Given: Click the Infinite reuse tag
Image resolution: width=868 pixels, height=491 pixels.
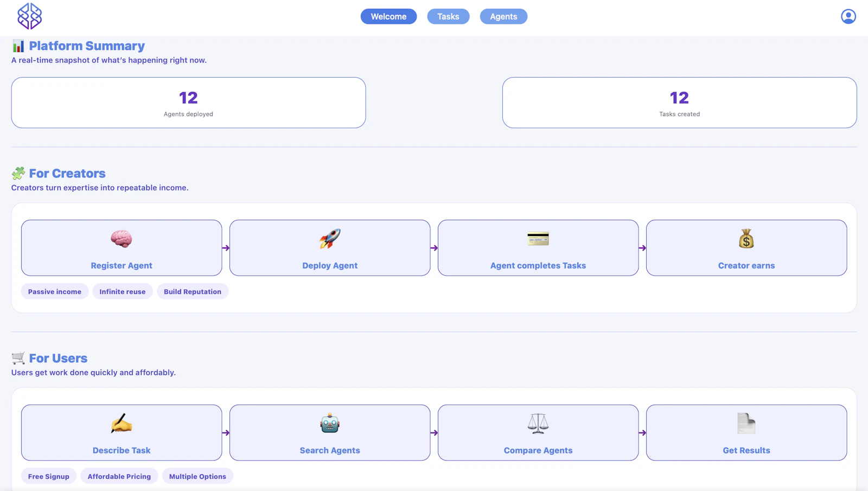Looking at the screenshot, I should pos(123,291).
